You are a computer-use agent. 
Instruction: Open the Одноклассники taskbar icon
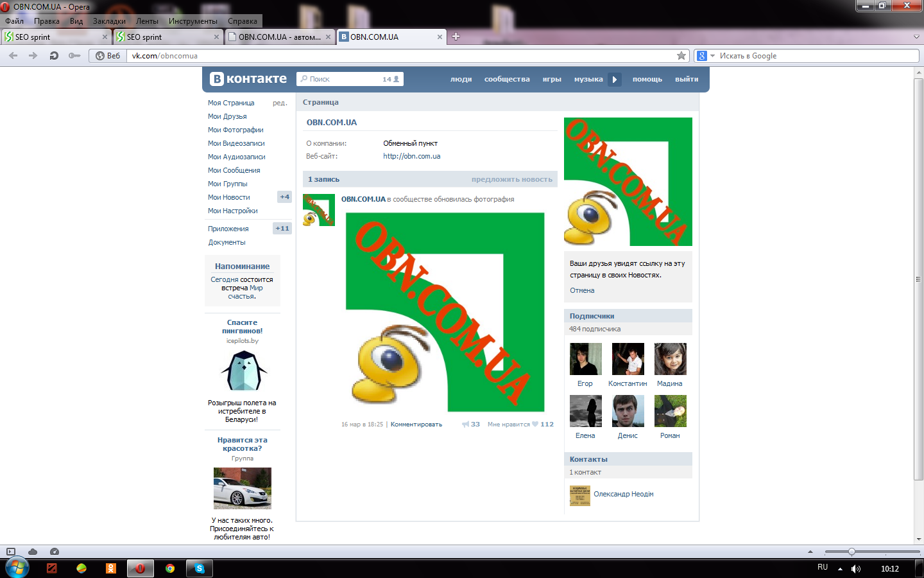111,568
